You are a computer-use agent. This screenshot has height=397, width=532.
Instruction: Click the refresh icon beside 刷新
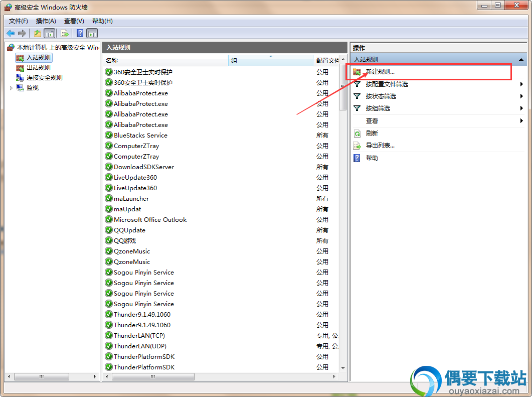[x=357, y=134]
